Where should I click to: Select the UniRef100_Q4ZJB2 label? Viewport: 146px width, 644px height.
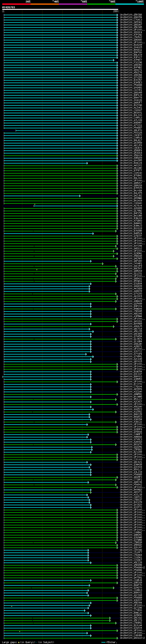pos(131,196)
